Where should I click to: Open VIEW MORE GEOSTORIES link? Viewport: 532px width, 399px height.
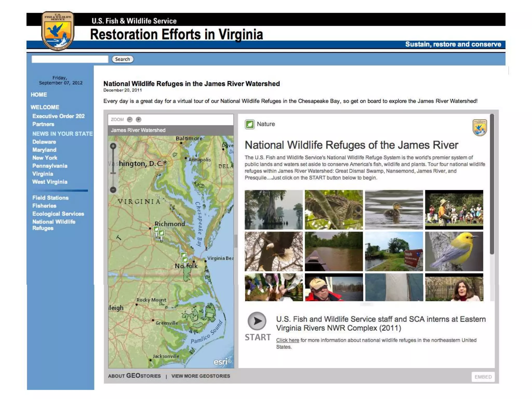(x=201, y=376)
